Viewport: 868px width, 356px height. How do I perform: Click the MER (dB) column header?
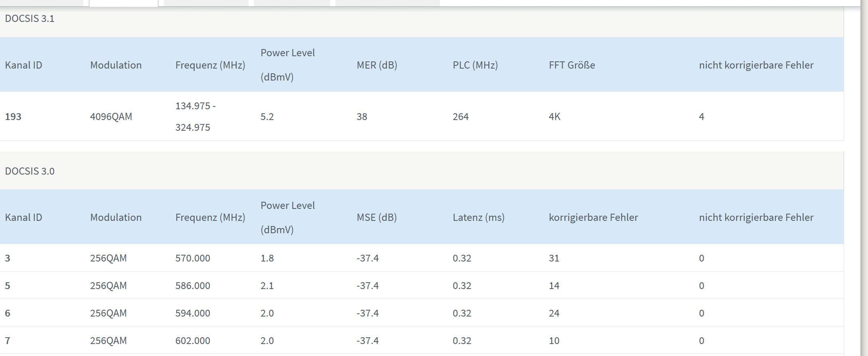tap(377, 65)
